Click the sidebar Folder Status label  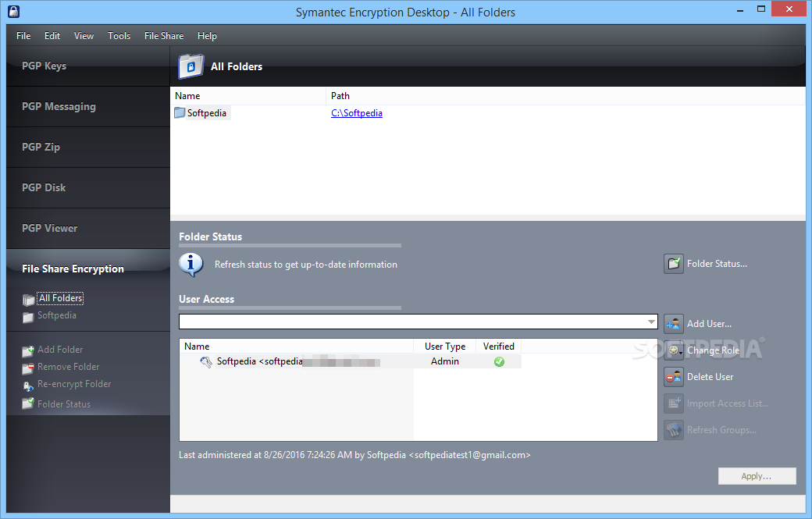(x=64, y=404)
